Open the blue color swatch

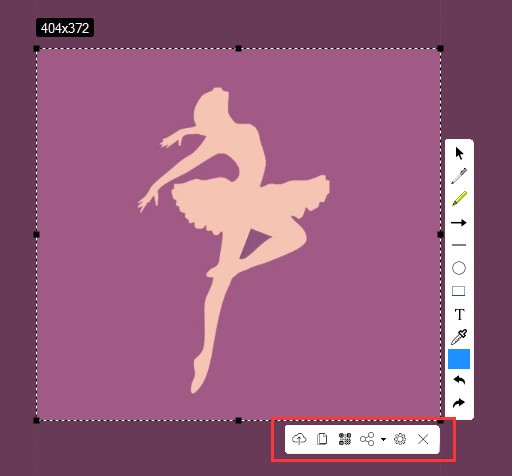coord(459,359)
